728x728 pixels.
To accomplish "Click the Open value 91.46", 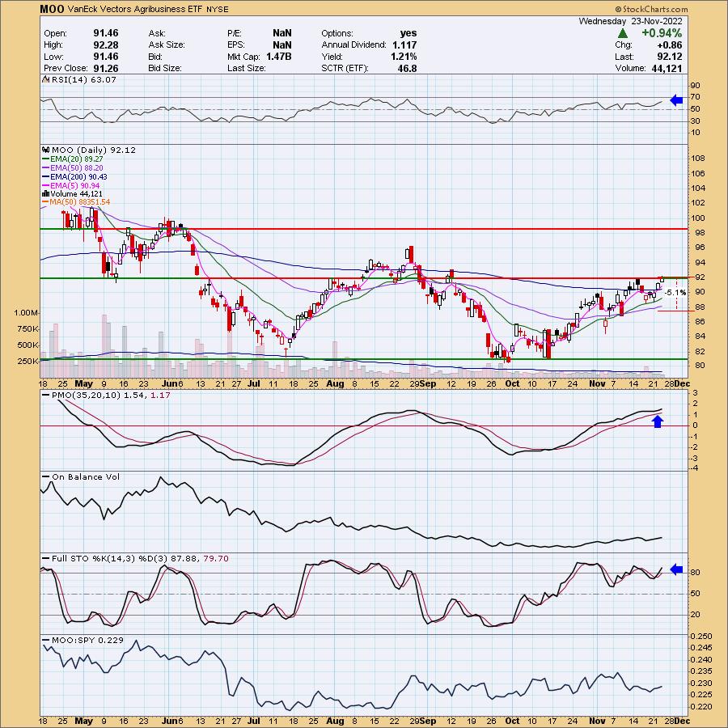I will coord(106,33).
